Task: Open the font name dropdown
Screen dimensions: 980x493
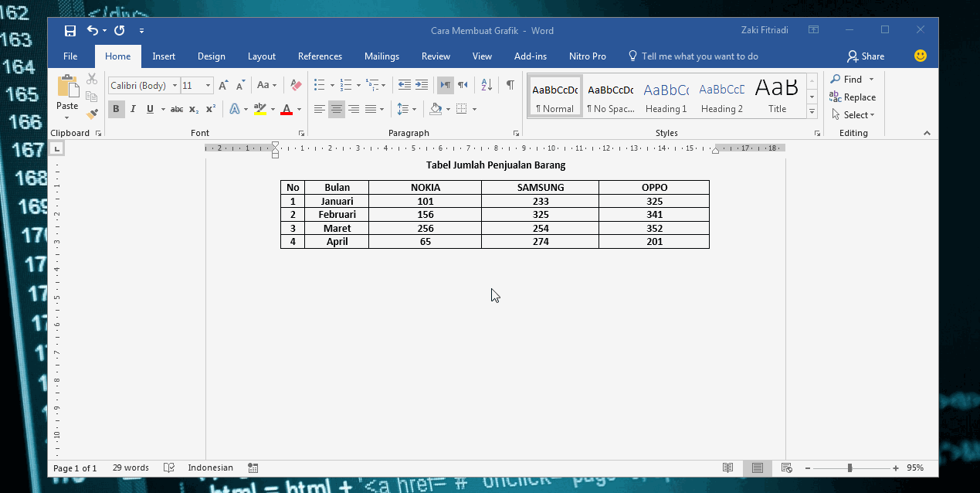Action: pyautogui.click(x=175, y=86)
